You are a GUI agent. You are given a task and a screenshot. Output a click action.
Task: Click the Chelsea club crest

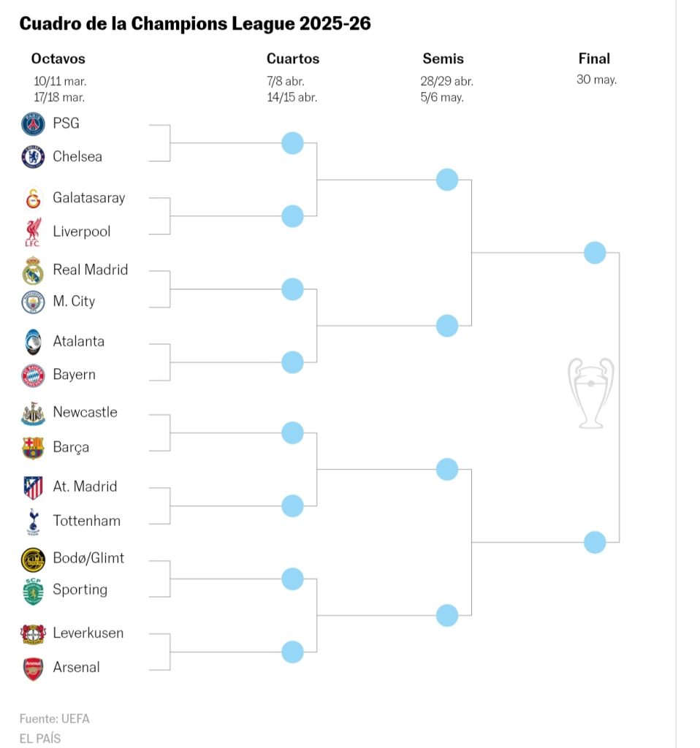point(33,157)
